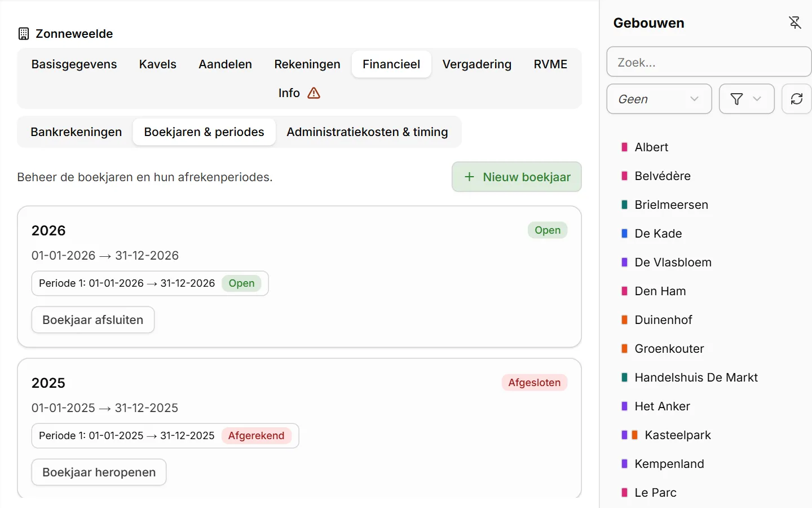The width and height of the screenshot is (812, 508).
Task: Click the orange color tag beside Duinenhof
Action: click(624, 320)
